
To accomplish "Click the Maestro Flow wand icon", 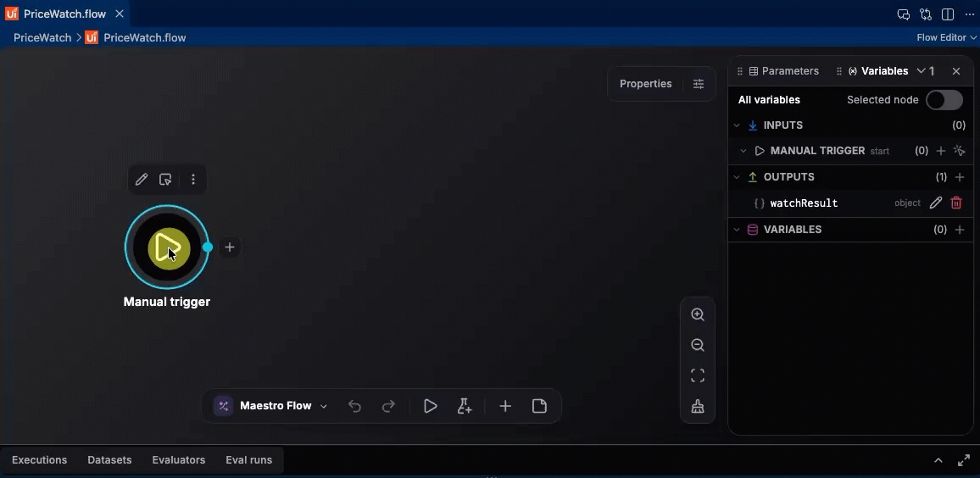I will pyautogui.click(x=224, y=406).
